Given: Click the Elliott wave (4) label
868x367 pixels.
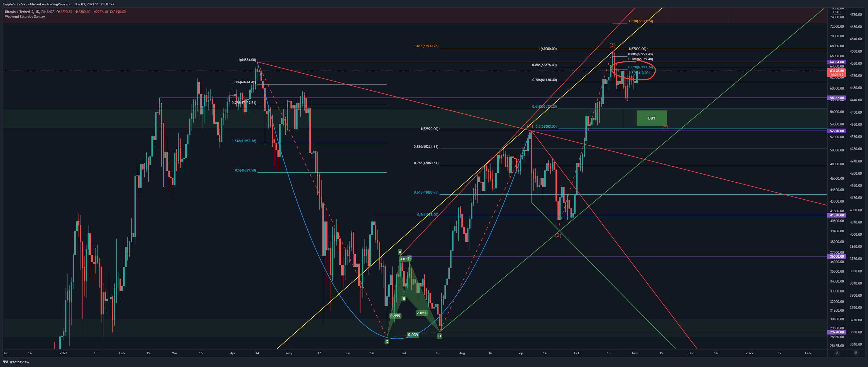Looking at the screenshot, I should (x=665, y=126).
